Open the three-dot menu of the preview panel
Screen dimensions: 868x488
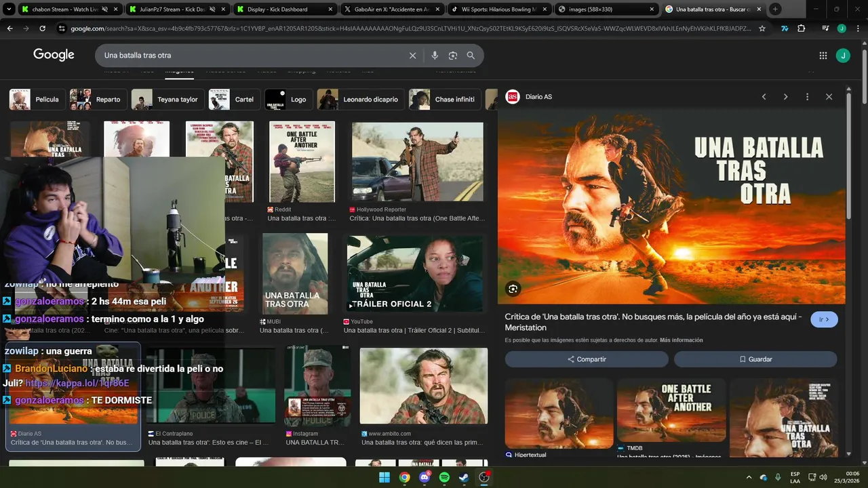click(807, 97)
